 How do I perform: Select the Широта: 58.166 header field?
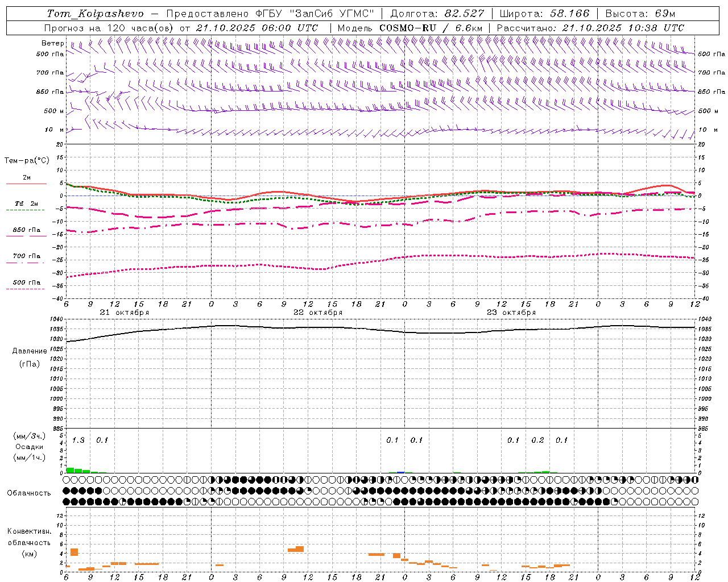tap(544, 14)
